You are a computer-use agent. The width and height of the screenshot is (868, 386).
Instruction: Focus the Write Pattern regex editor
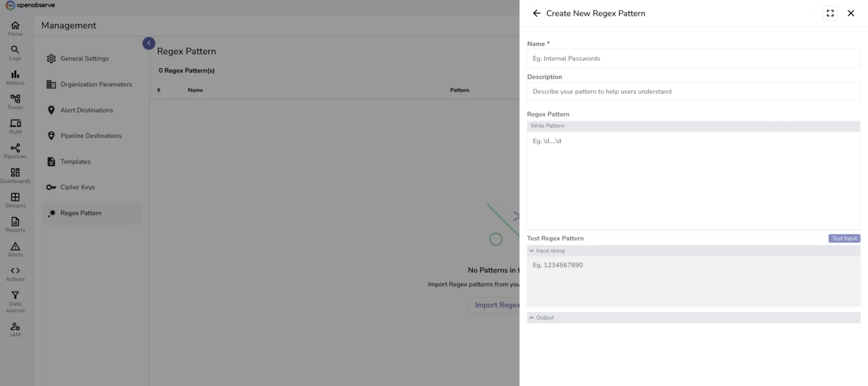point(693,178)
